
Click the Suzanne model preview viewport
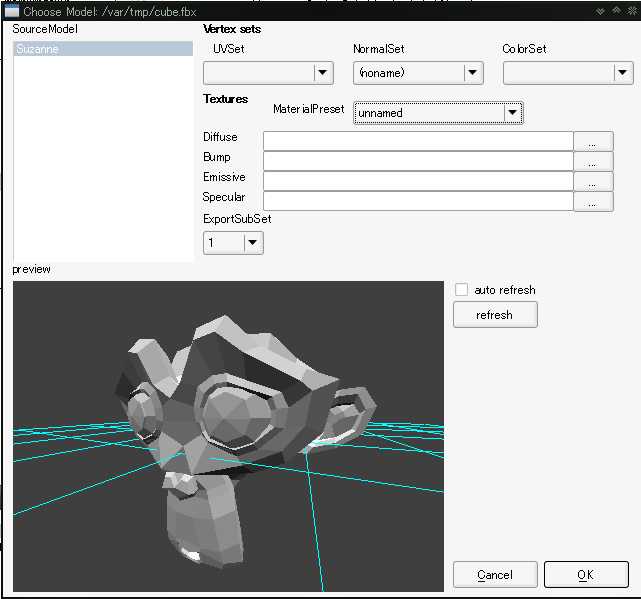tap(228, 436)
